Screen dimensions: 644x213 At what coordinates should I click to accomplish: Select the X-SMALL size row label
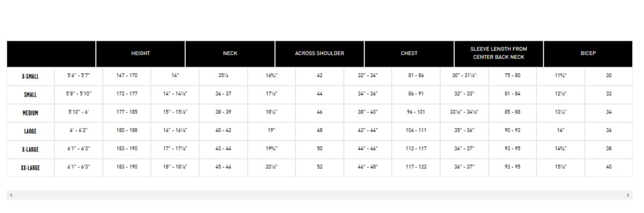30,76
